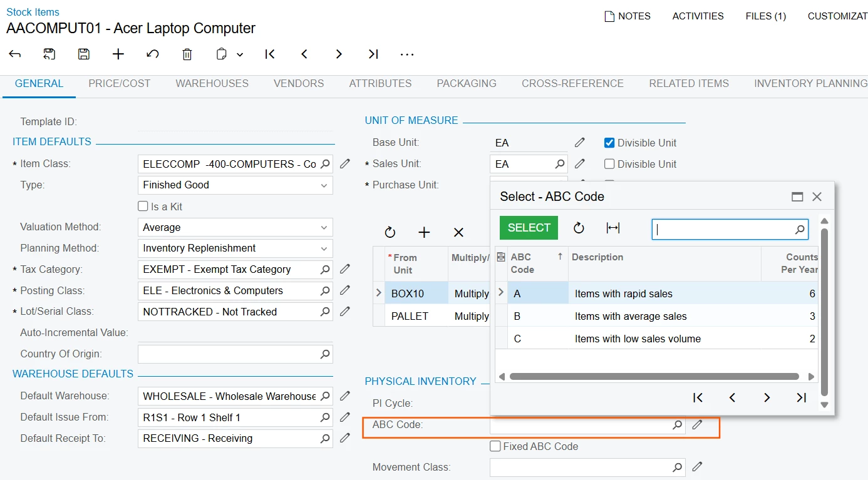Add a new stock item record
The width and height of the screenshot is (868, 480).
pyautogui.click(x=118, y=54)
